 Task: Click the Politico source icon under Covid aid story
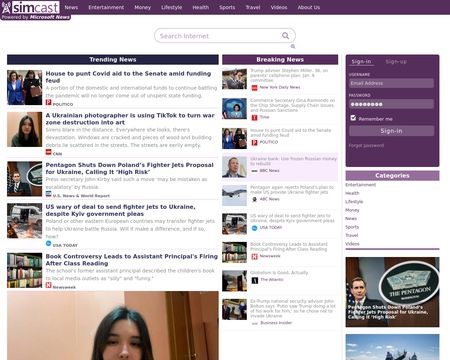tap(48, 103)
